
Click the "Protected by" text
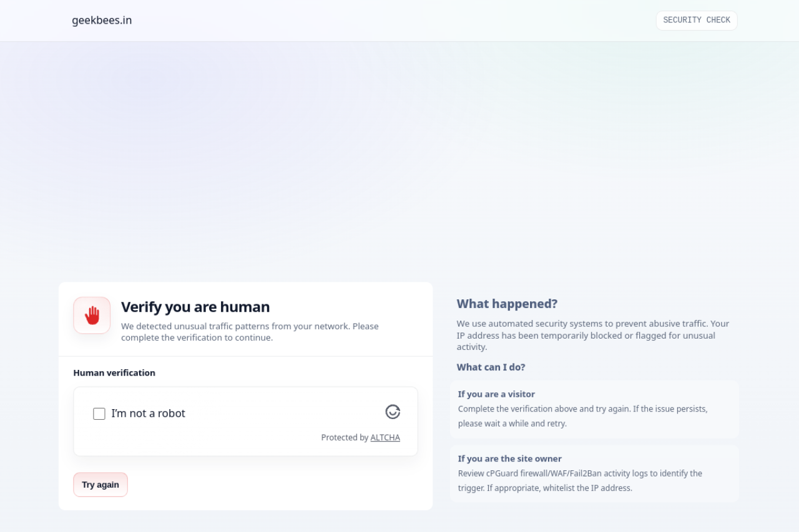(345, 438)
